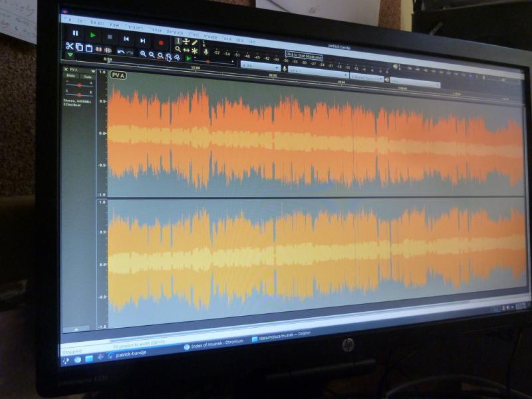Open the Select menu
The height and width of the screenshot is (399, 532).
coord(97,23)
